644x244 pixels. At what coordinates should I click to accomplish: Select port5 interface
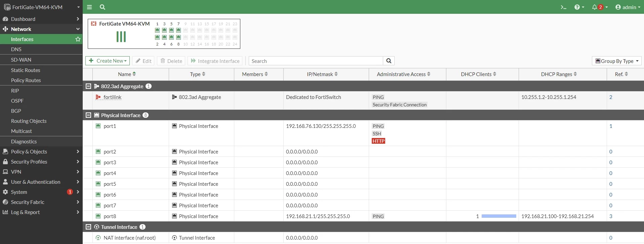coord(363,184)
